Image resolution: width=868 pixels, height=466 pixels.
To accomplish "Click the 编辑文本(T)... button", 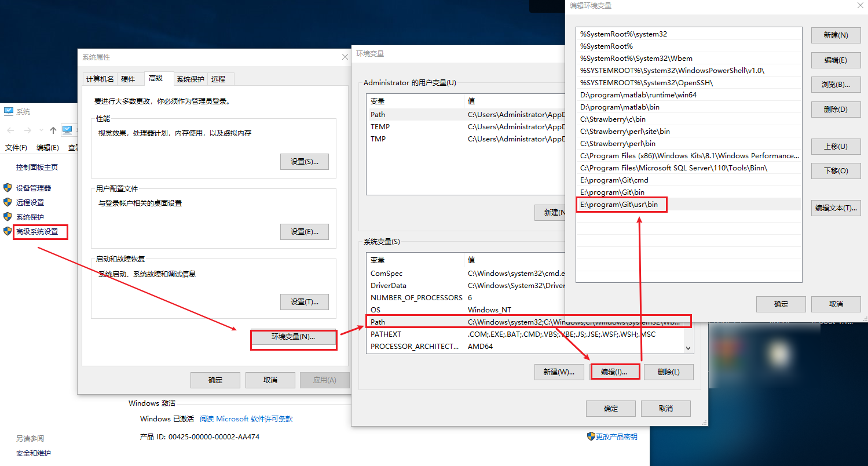I will (x=836, y=207).
